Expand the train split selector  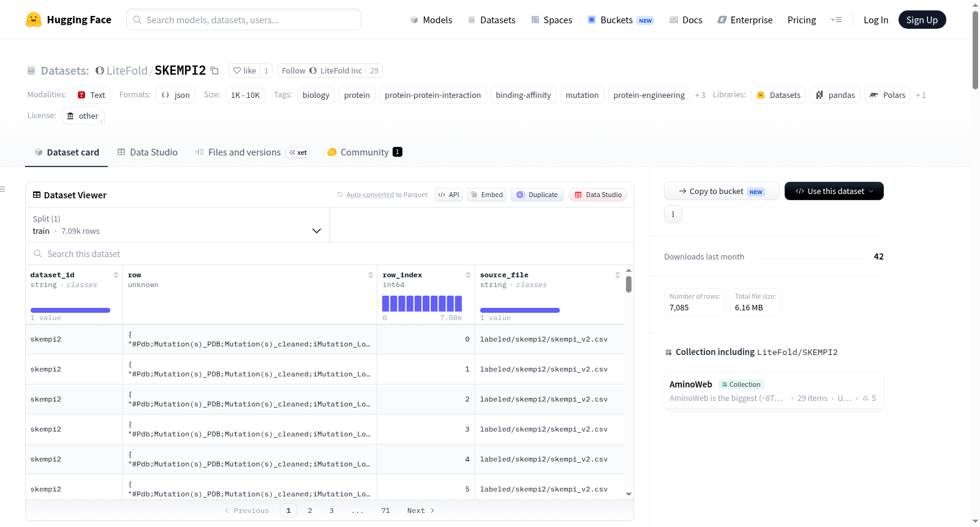click(x=177, y=225)
